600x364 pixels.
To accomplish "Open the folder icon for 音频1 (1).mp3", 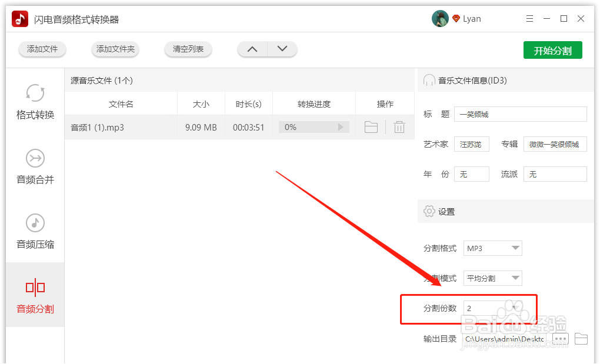I will [371, 126].
